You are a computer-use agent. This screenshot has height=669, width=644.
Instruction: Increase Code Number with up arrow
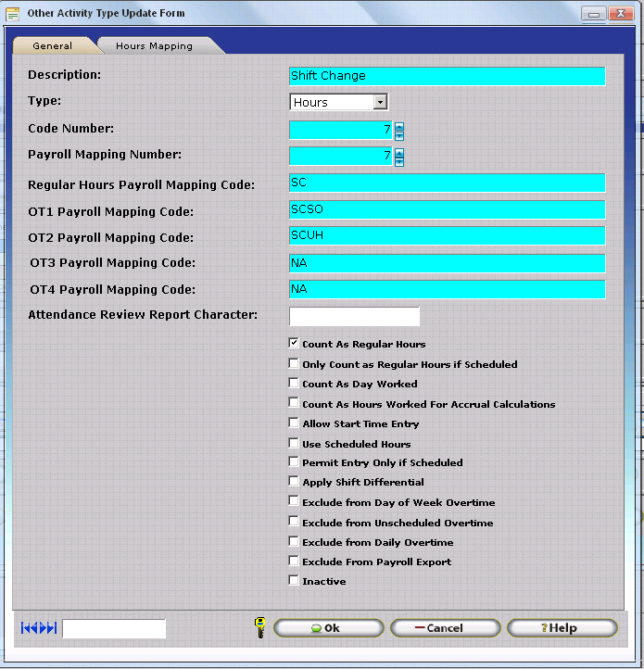click(x=399, y=126)
